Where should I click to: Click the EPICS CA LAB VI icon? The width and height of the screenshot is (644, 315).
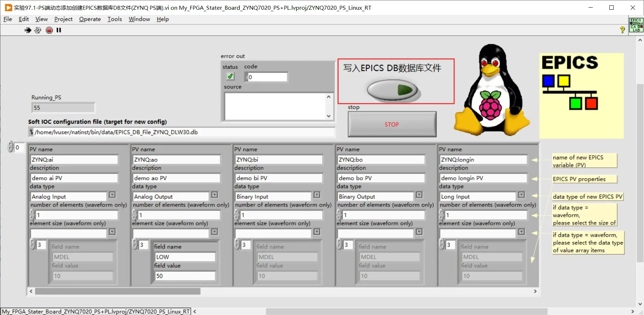click(636, 25)
